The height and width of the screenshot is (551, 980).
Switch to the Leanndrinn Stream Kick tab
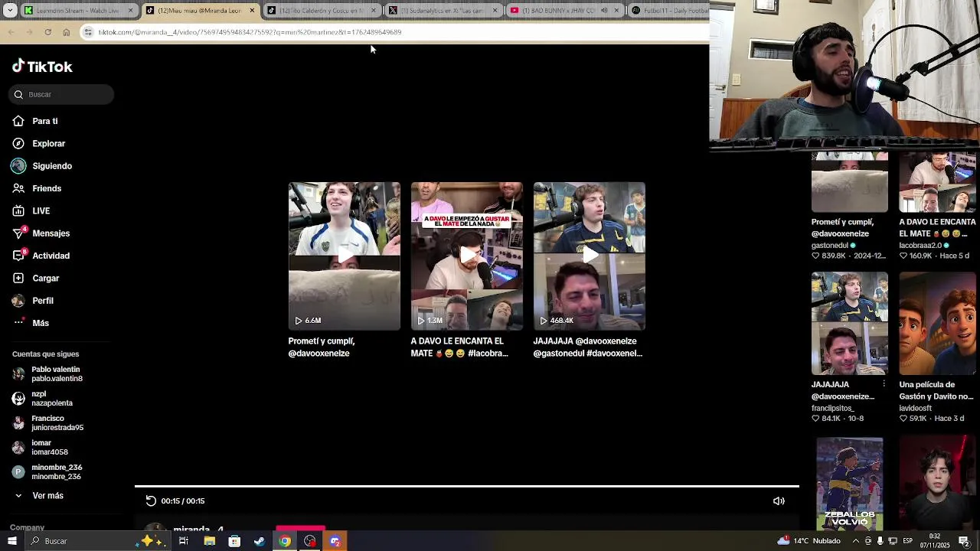click(x=78, y=11)
